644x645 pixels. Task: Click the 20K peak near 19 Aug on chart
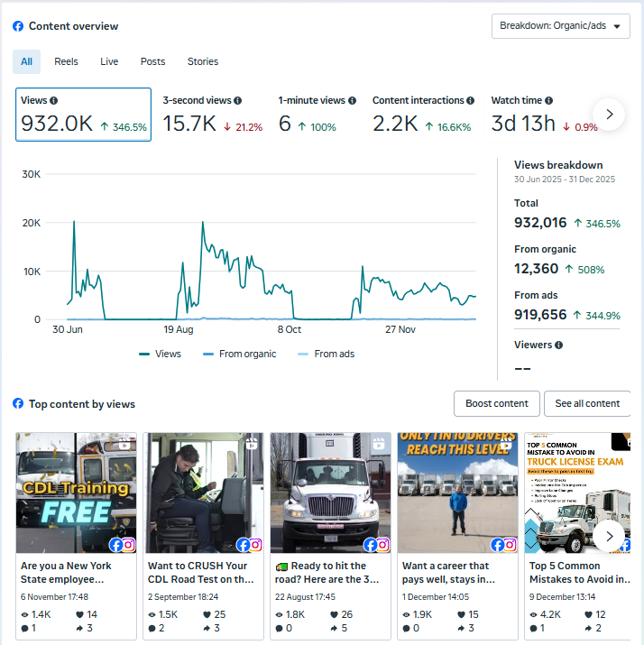click(x=203, y=223)
